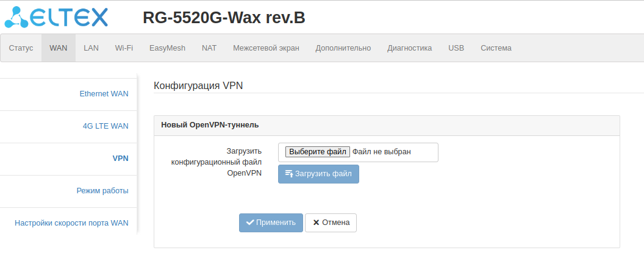
Task: Go to the Диагностика tab
Action: point(409,48)
